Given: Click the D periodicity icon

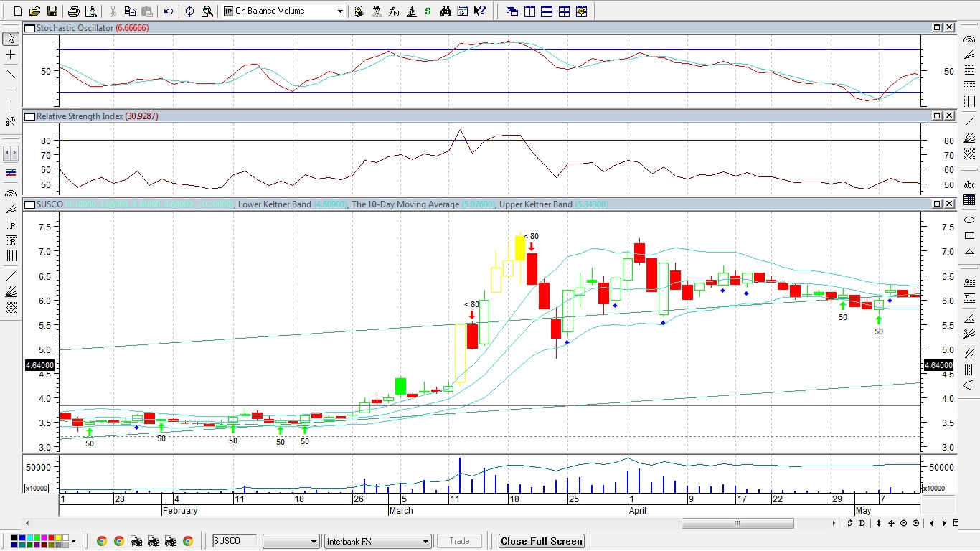Looking at the screenshot, I should (x=862, y=523).
